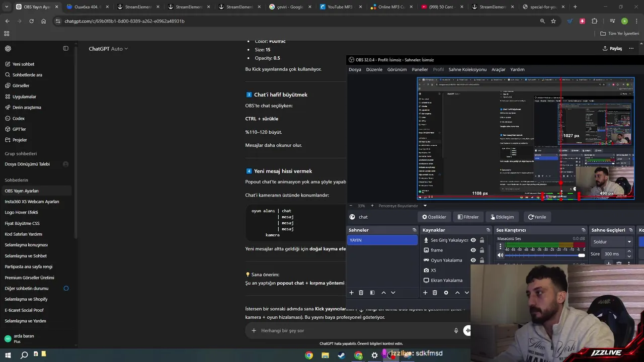Click the Yenile button
644x362 pixels.
pos(537,217)
